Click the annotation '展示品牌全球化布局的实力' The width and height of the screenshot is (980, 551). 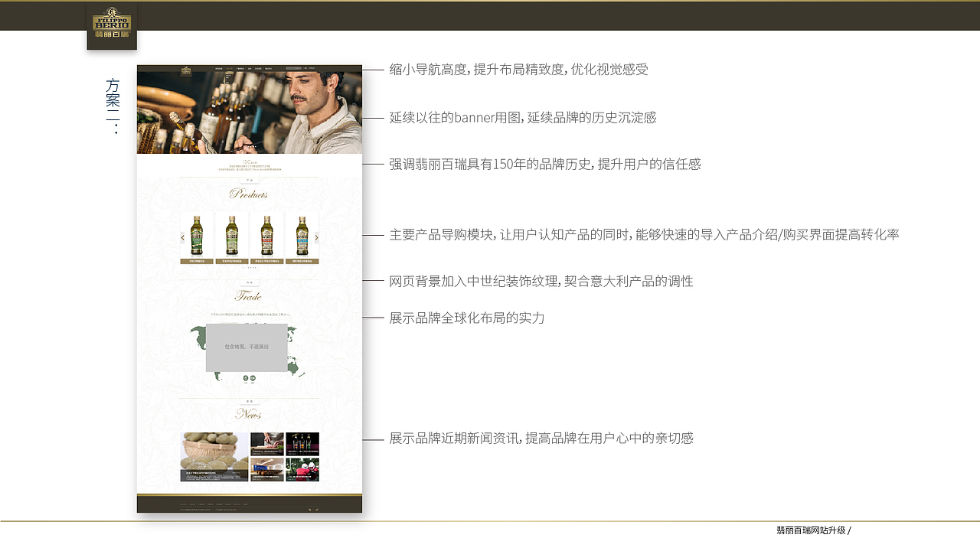coord(467,318)
